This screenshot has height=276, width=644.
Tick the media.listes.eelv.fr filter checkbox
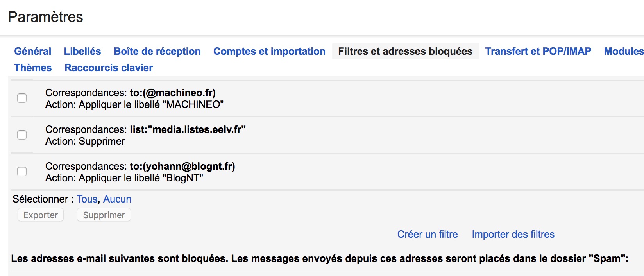(22, 135)
